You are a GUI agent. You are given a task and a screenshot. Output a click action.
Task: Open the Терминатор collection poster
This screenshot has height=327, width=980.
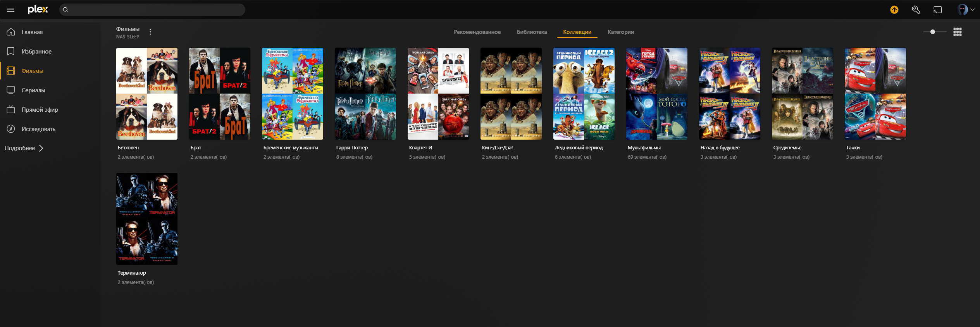[x=147, y=219]
